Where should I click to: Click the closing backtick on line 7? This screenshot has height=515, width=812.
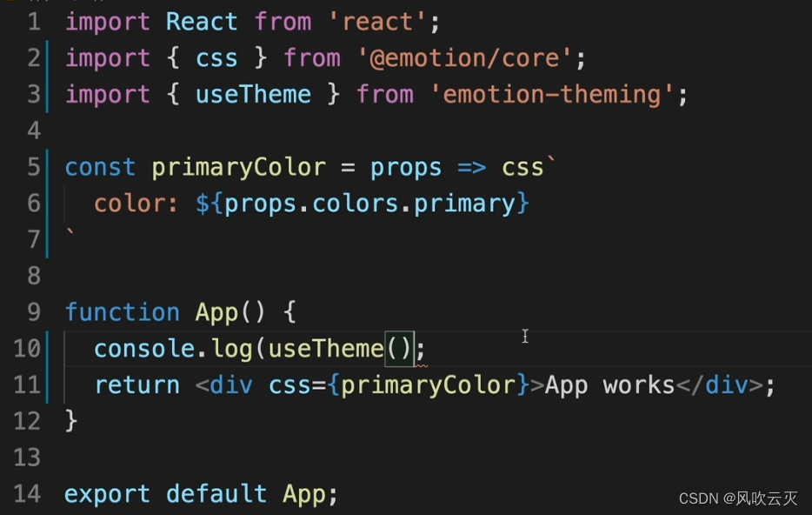[x=70, y=232]
